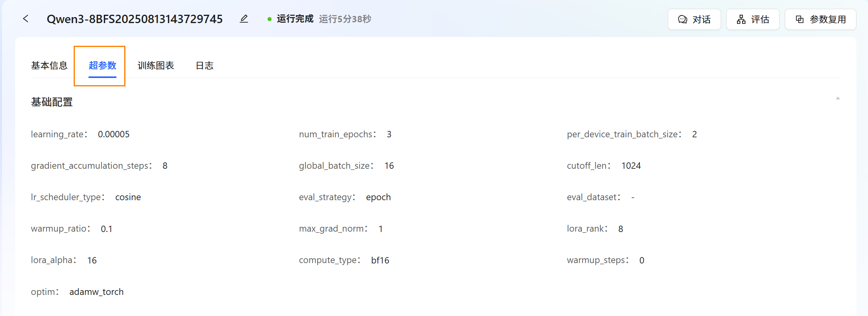The image size is (868, 316).
Task: View the 日志 tab
Action: (x=205, y=66)
